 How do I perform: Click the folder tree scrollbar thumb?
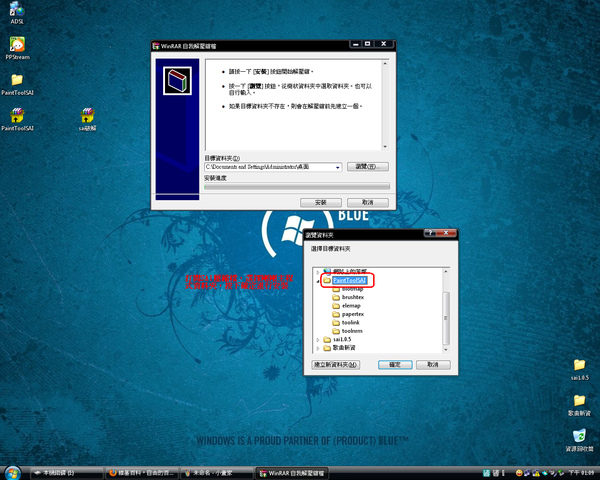coord(445,318)
